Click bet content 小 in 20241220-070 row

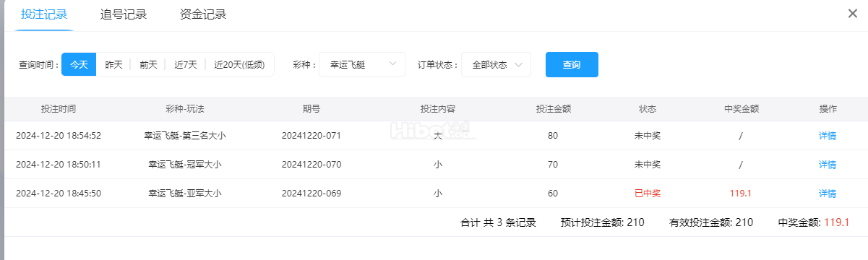tap(438, 164)
